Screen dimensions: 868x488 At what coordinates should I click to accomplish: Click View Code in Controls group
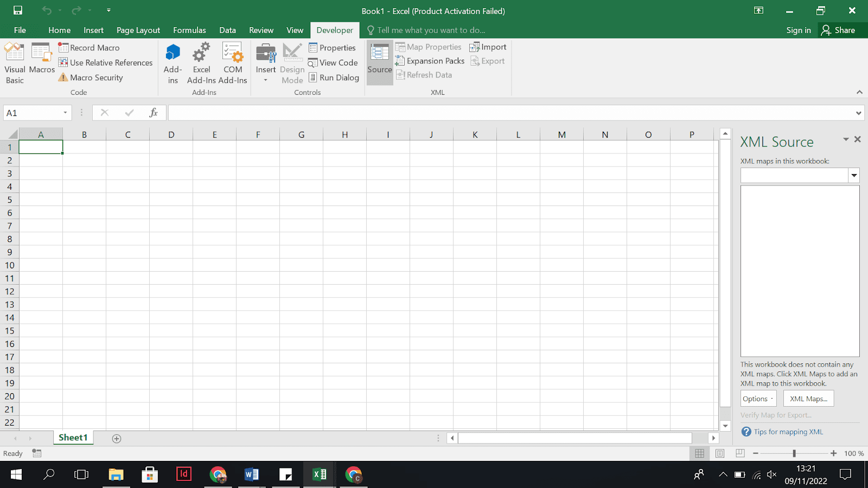pyautogui.click(x=333, y=63)
